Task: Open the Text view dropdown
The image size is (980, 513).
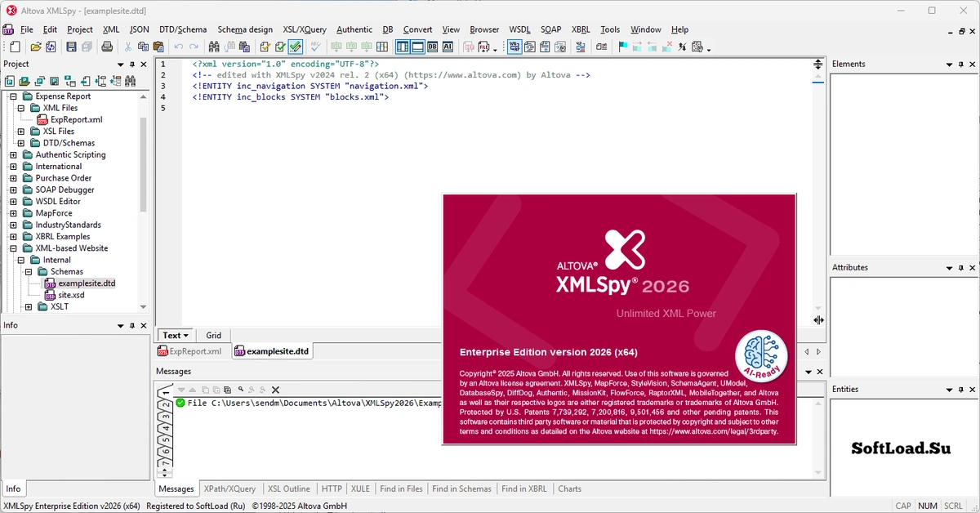Action: click(176, 335)
